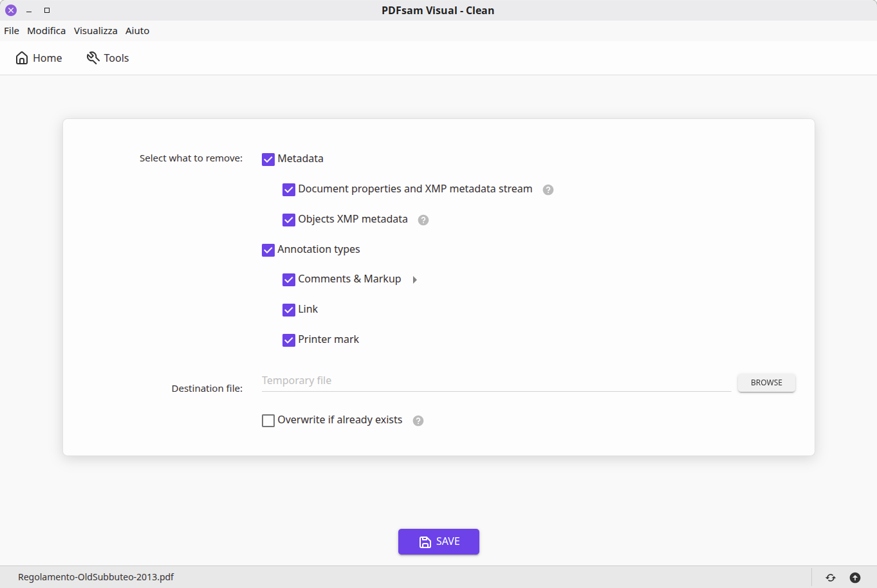Toggle Comments & Markup checkbox

tap(289, 280)
